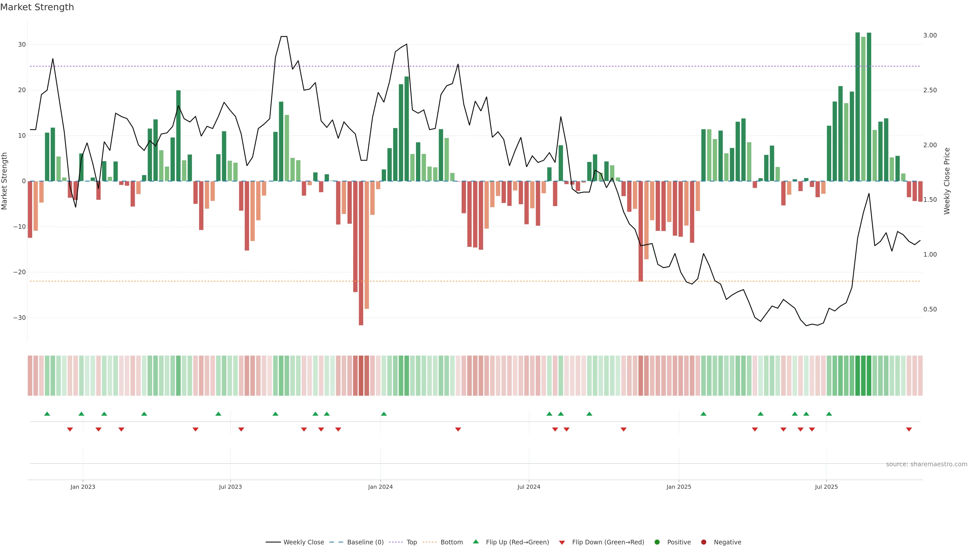This screenshot has height=551, width=980.
Task: Click the tallest red negative bar near -32
Action: pos(361,266)
